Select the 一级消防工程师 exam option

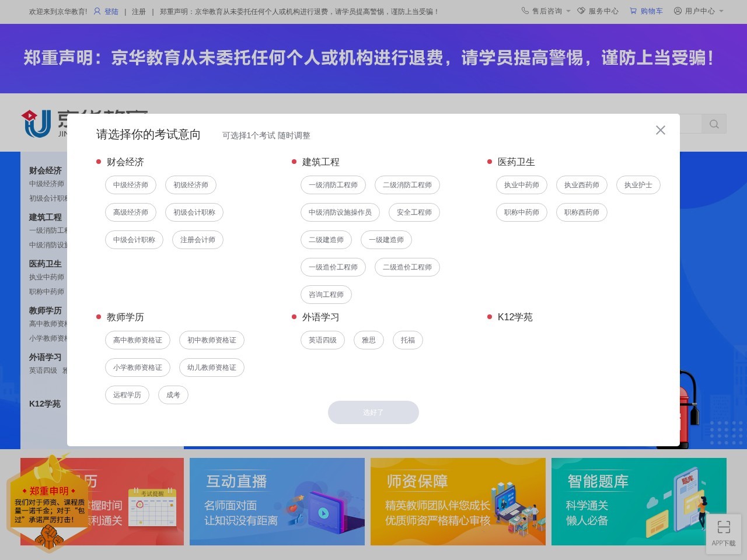pos(333,185)
